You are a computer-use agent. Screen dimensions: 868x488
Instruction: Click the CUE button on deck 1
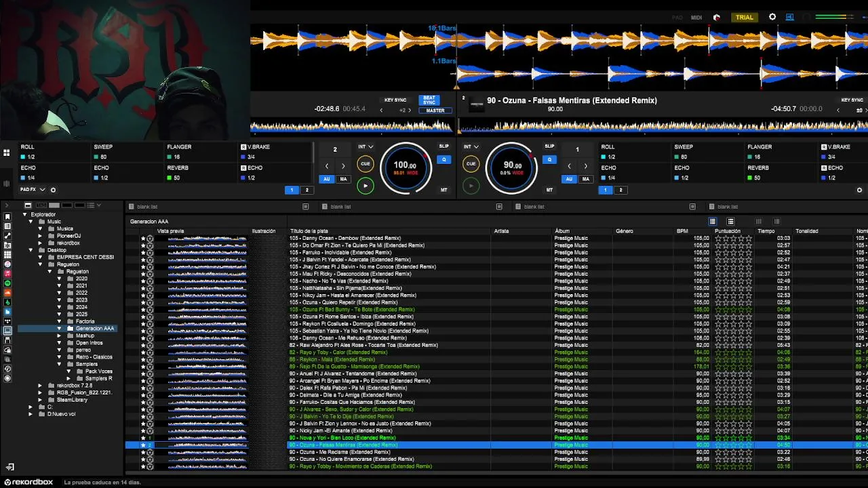(x=365, y=163)
